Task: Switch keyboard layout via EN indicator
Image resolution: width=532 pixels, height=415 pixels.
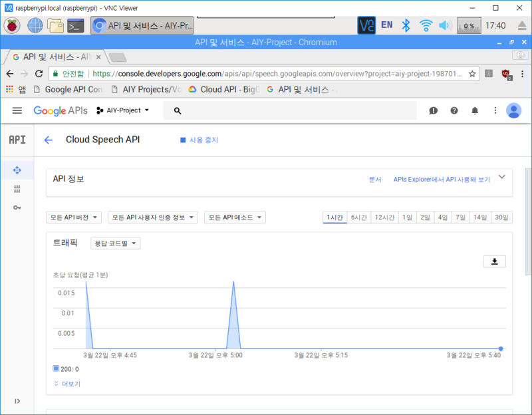Action: pyautogui.click(x=387, y=25)
